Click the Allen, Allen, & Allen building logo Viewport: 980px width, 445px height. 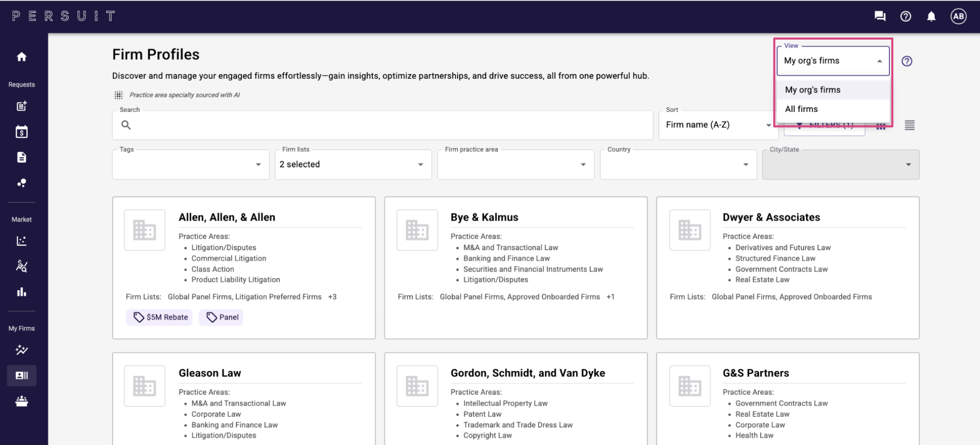pyautogui.click(x=144, y=230)
